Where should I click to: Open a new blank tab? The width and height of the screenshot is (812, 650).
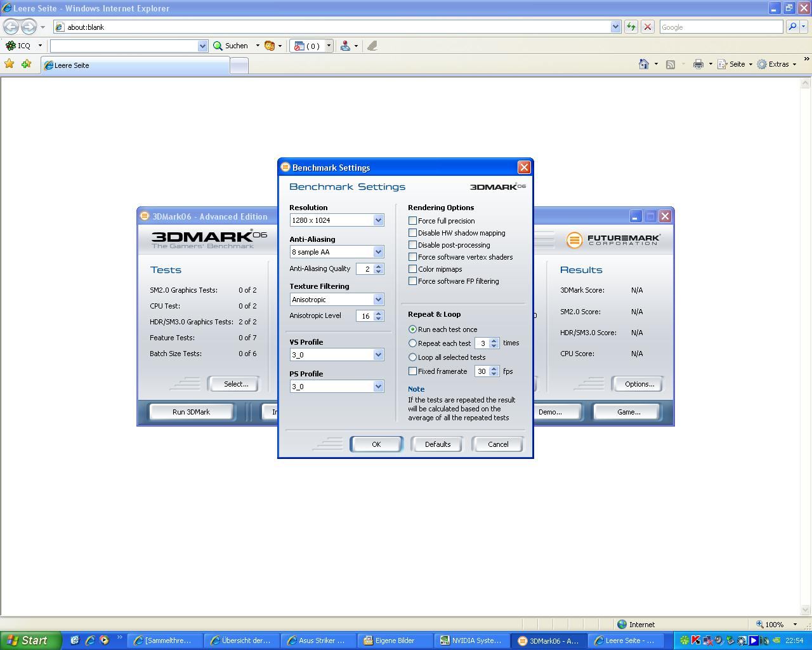tap(239, 65)
